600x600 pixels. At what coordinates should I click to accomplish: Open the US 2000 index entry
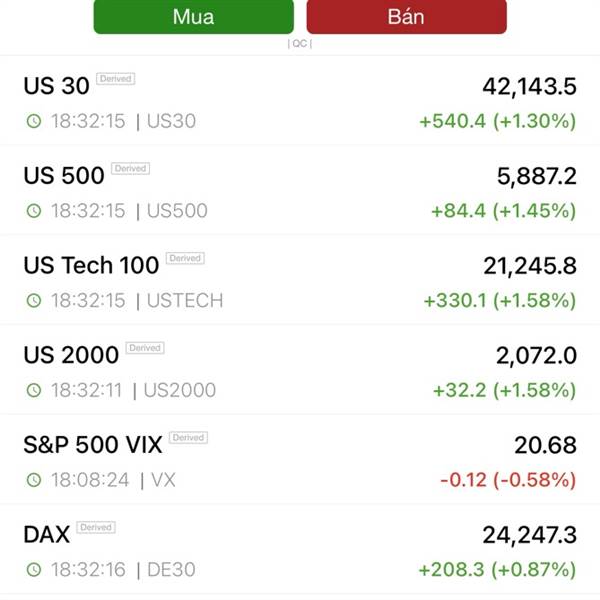(x=300, y=370)
